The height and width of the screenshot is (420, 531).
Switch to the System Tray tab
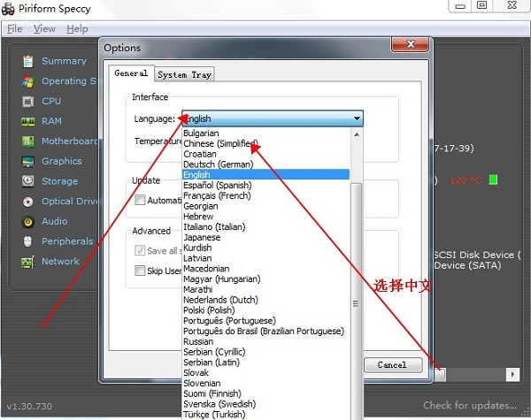pyautogui.click(x=185, y=74)
